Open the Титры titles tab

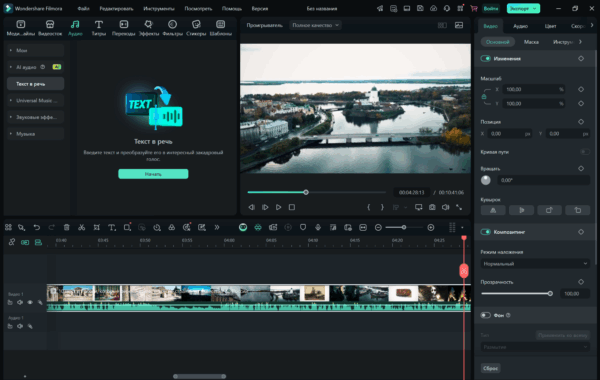(99, 28)
